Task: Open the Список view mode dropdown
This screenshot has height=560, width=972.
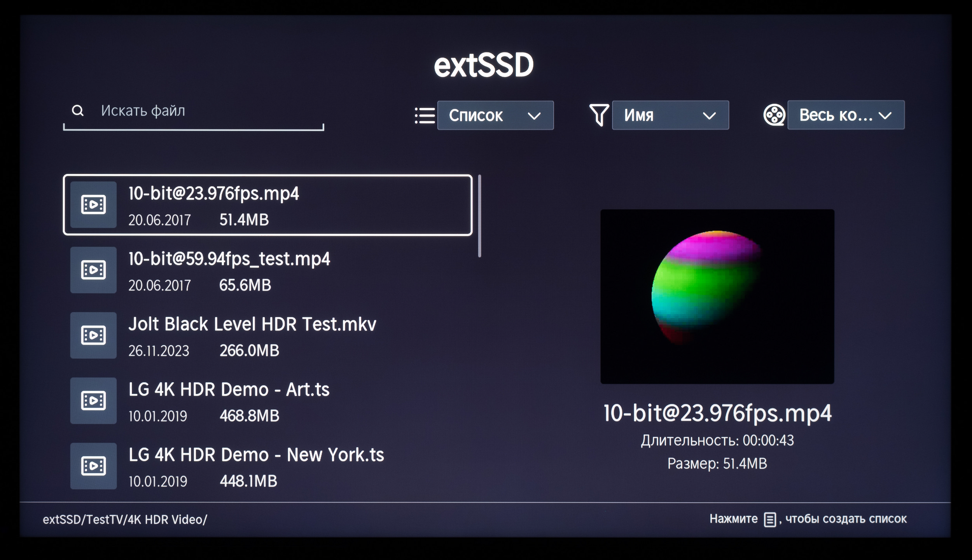Action: pyautogui.click(x=495, y=115)
